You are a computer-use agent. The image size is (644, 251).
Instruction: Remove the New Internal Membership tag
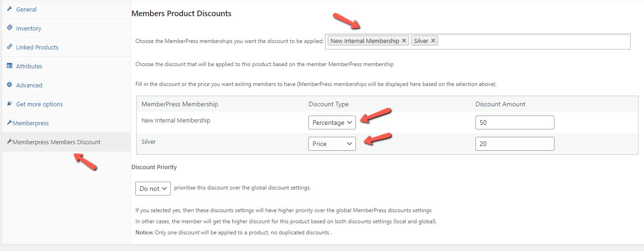[x=404, y=41]
